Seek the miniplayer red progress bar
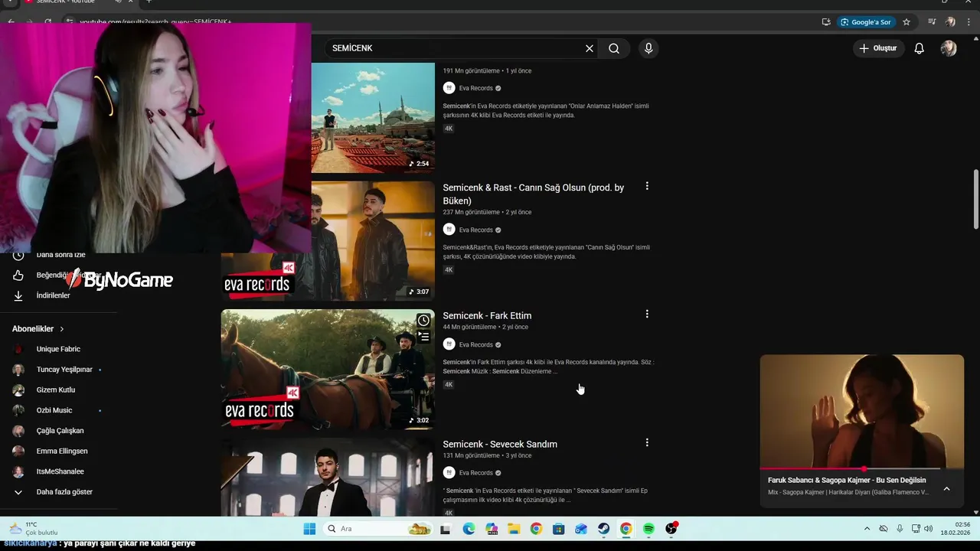Screen dimensions: 980x551 [x=862, y=468]
